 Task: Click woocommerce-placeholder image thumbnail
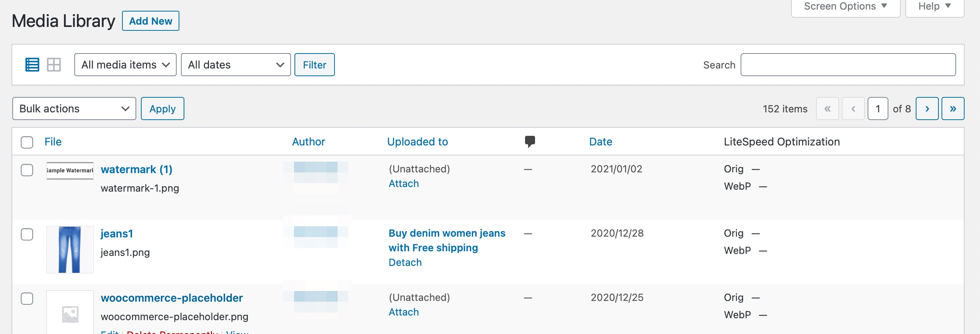70,312
